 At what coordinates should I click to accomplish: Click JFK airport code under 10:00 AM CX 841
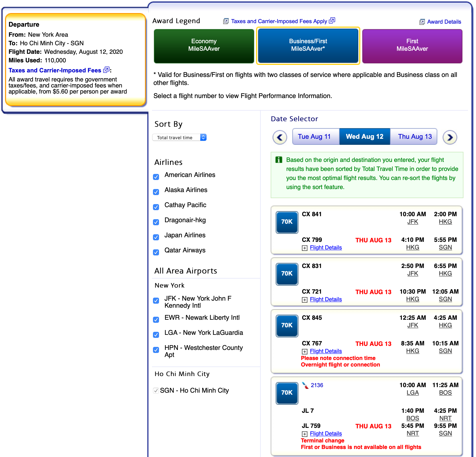pos(413,222)
